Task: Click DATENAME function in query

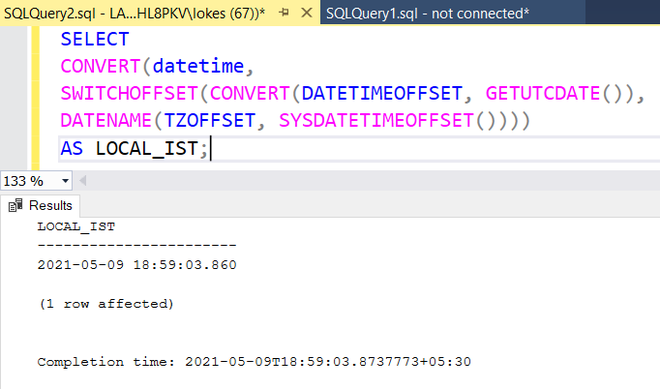Action: click(x=106, y=121)
